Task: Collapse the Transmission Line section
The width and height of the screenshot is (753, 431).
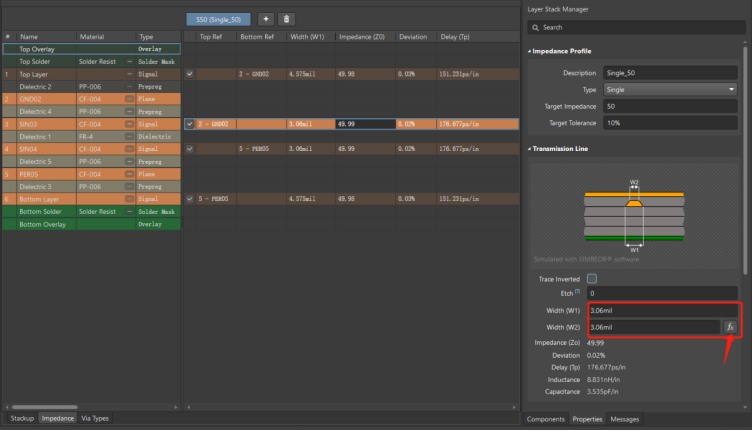Action: [x=529, y=149]
